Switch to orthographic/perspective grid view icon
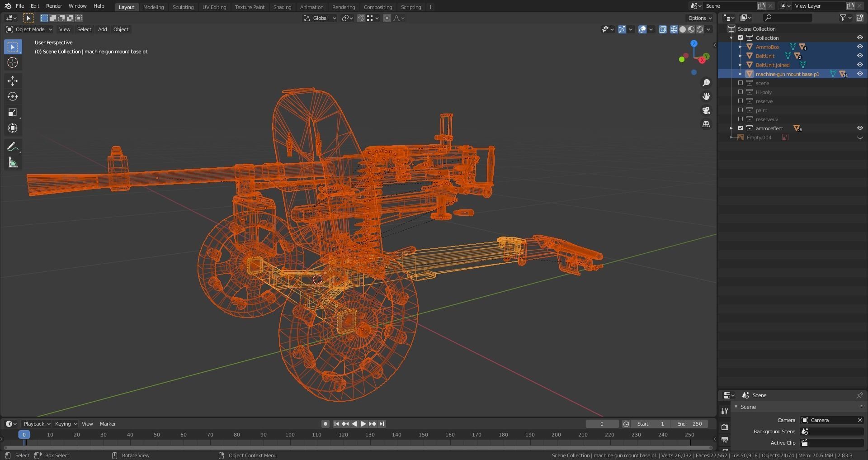The image size is (868, 460). (x=706, y=124)
